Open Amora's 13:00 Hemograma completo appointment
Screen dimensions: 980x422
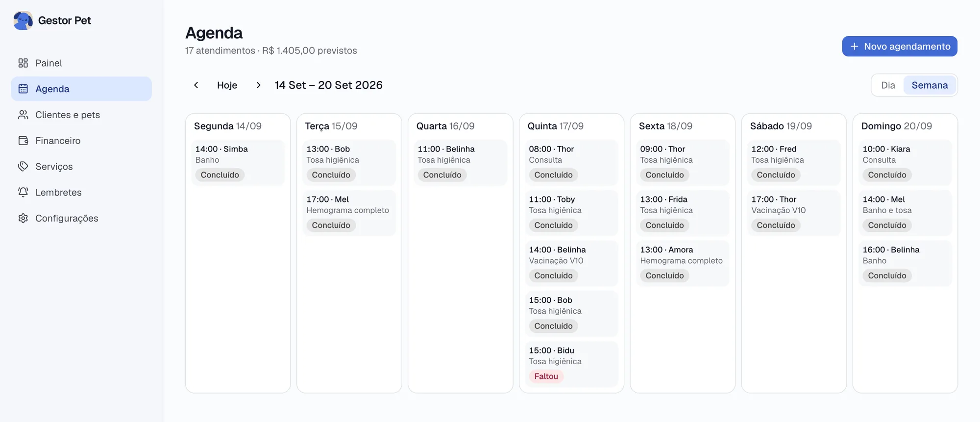pyautogui.click(x=683, y=264)
